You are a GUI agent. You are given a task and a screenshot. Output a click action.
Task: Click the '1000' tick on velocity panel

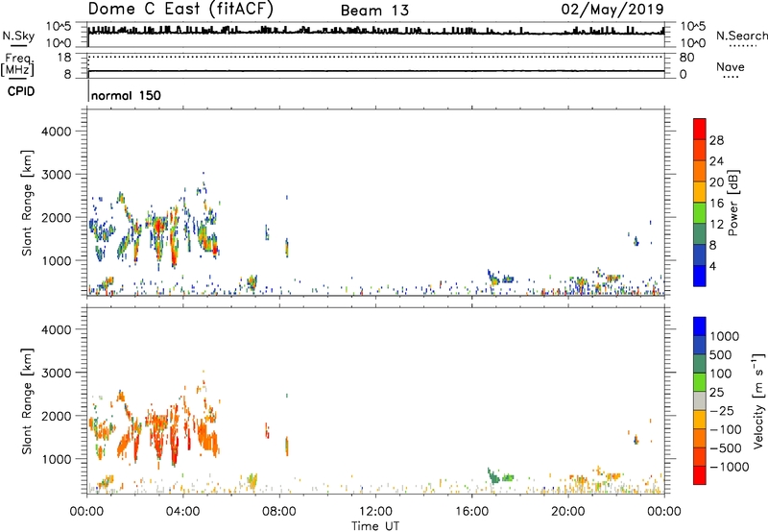coord(57,459)
